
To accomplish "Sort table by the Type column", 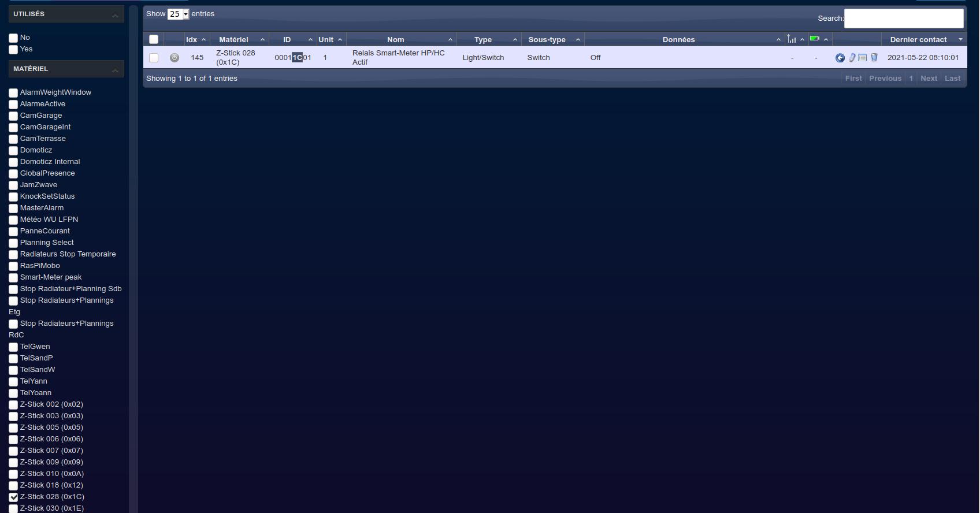I will pyautogui.click(x=489, y=39).
